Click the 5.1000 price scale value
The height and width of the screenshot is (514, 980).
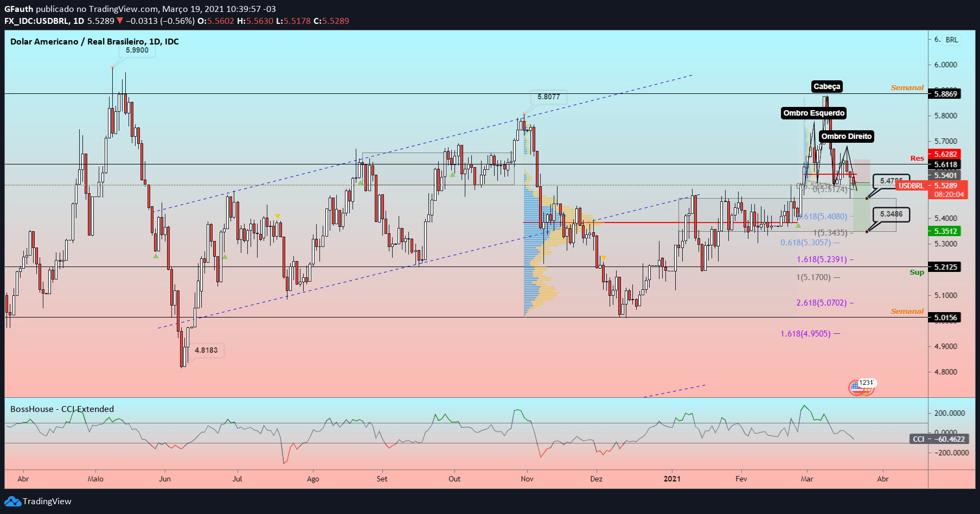click(x=945, y=296)
